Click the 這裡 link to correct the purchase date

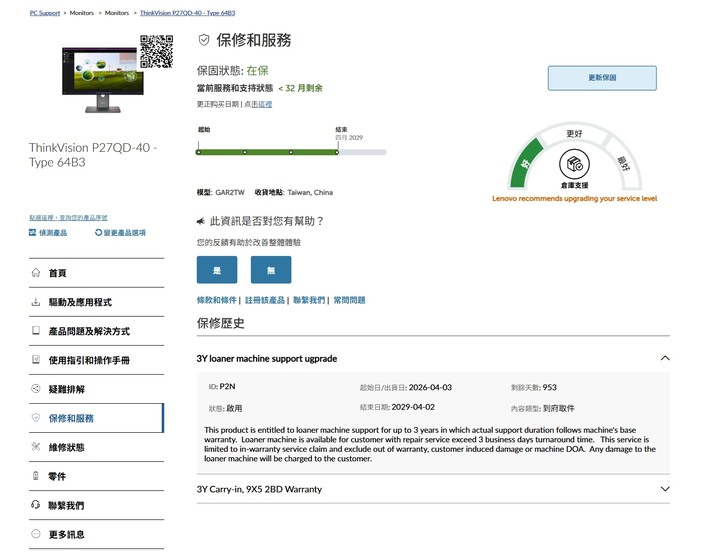pos(265,104)
